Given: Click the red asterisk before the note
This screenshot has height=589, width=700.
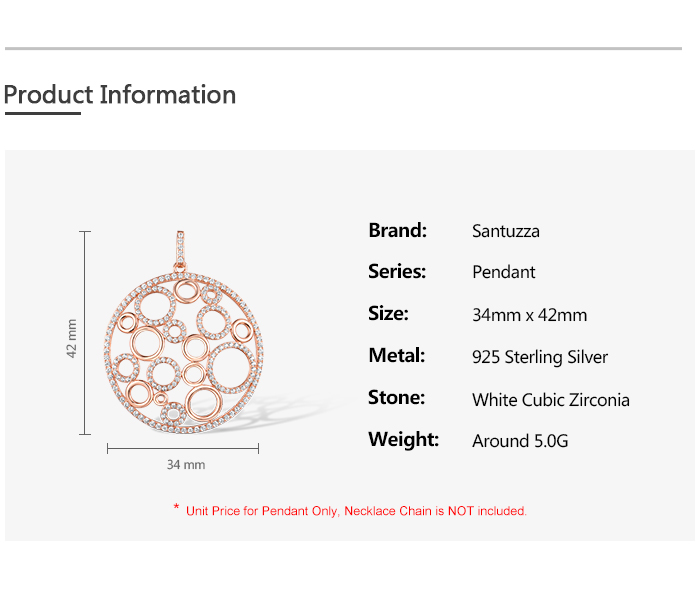Looking at the screenshot, I should coord(177,509).
